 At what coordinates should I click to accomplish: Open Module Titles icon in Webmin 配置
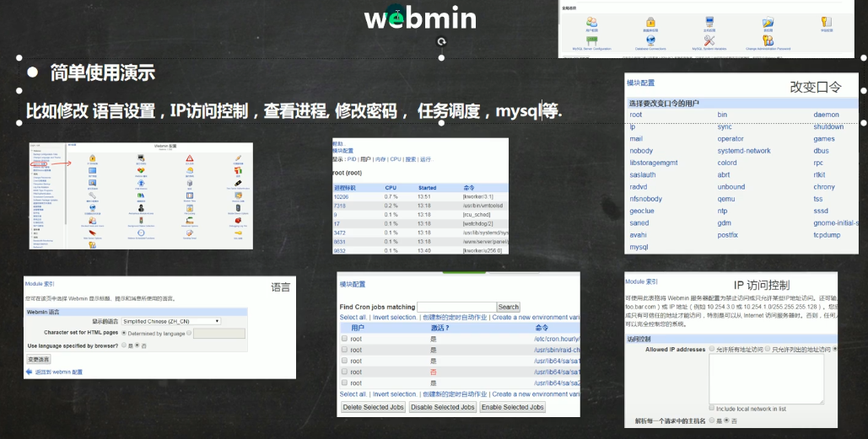click(x=189, y=195)
